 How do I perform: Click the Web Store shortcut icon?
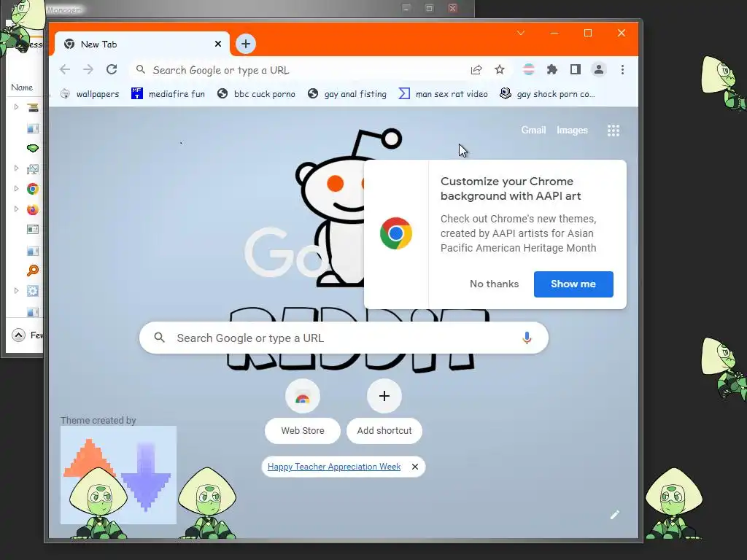click(303, 396)
